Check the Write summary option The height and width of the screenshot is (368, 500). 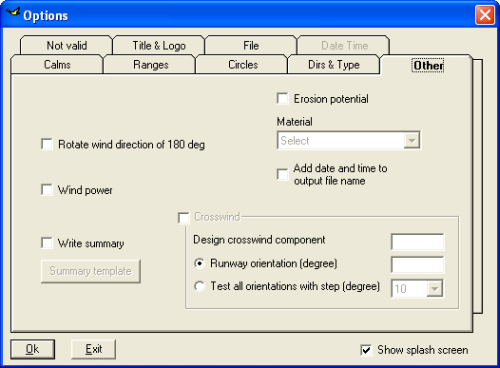point(47,243)
